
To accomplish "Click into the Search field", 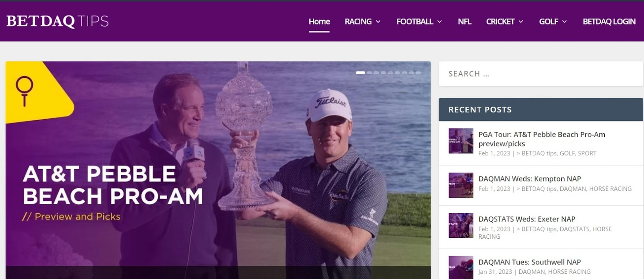I will [x=541, y=74].
